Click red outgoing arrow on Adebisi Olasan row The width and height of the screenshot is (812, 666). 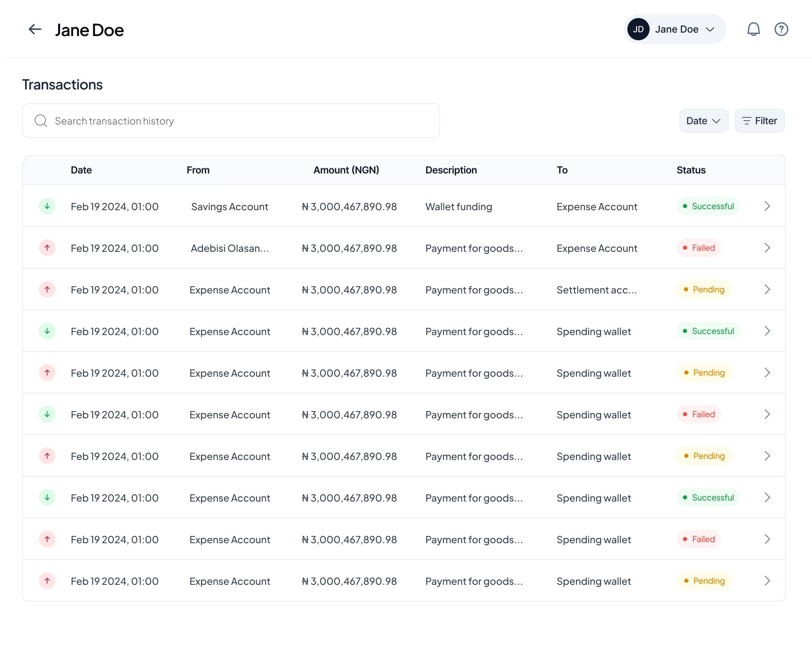47,248
